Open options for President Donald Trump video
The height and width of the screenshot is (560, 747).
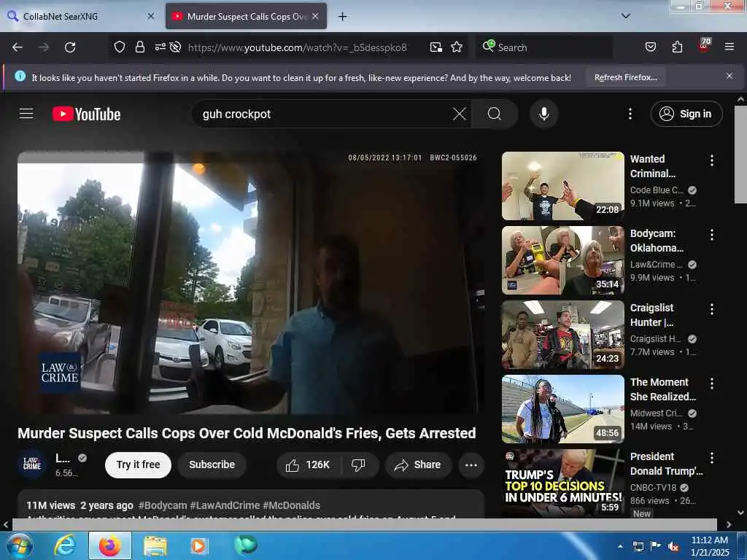click(x=712, y=458)
